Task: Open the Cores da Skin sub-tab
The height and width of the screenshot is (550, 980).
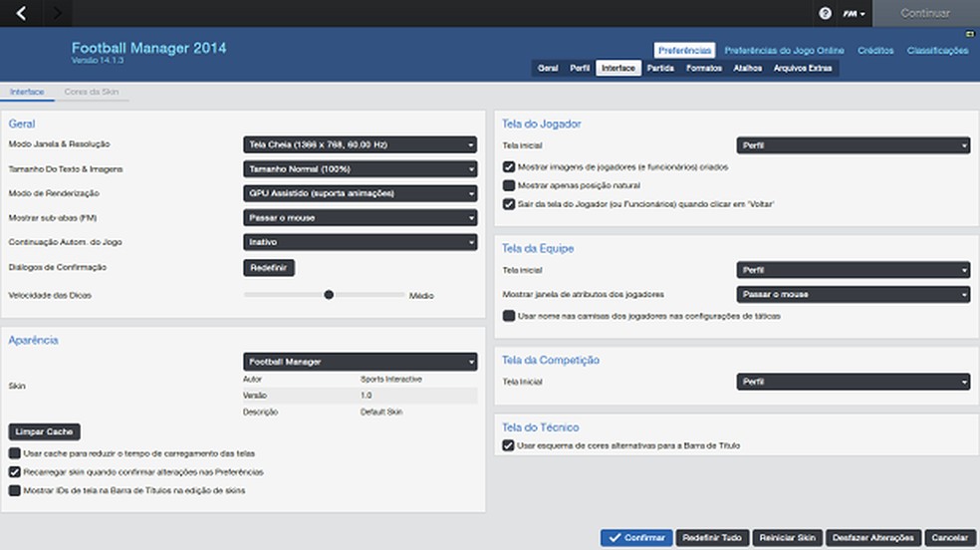Action: pos(92,92)
